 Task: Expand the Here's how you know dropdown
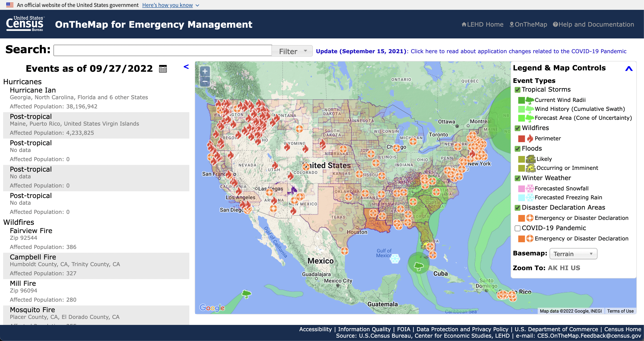pos(171,5)
